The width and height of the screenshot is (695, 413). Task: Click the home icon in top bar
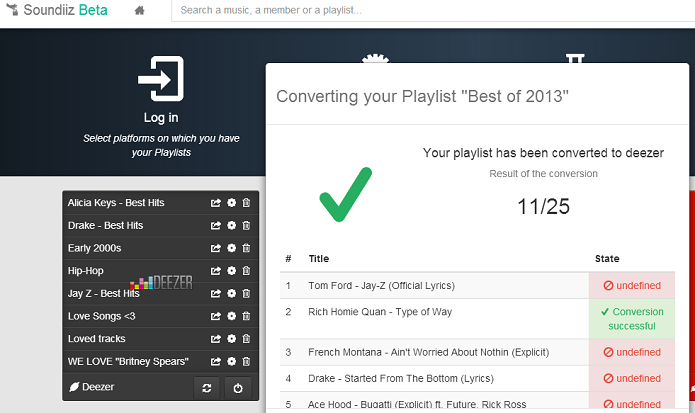coord(139,10)
